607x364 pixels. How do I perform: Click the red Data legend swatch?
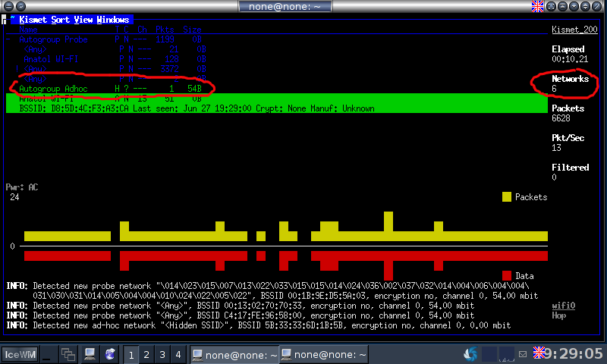click(x=507, y=276)
